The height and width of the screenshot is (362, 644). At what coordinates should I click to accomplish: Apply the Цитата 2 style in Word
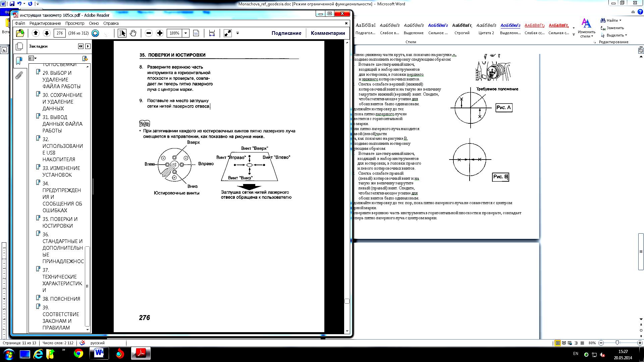tap(486, 29)
